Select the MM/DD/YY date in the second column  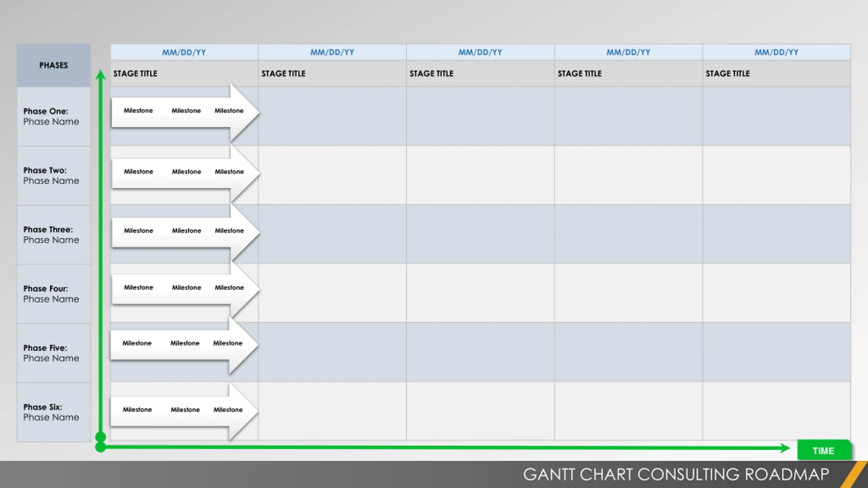point(332,52)
